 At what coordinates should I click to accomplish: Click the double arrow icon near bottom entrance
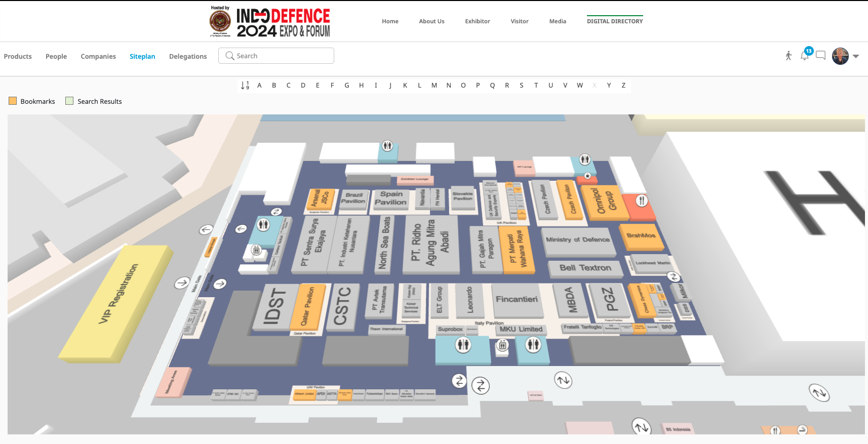pos(481,386)
